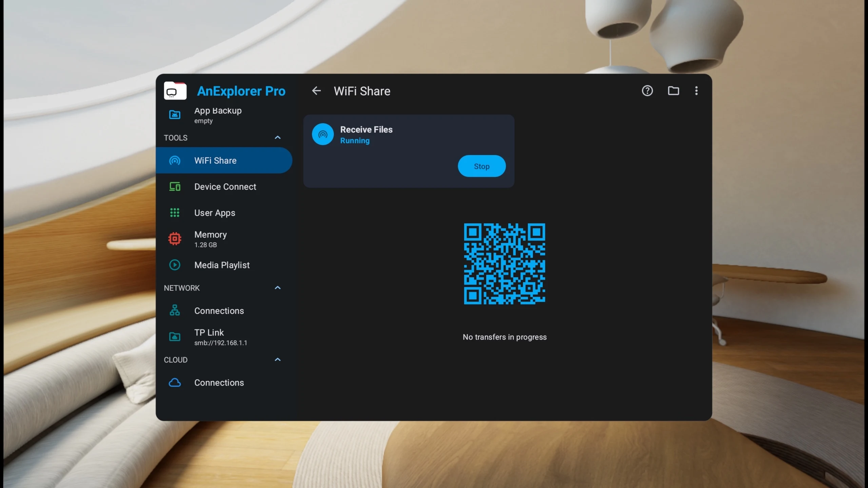Click the Memory chip icon
Viewport: 868px width, 488px height.
click(175, 239)
